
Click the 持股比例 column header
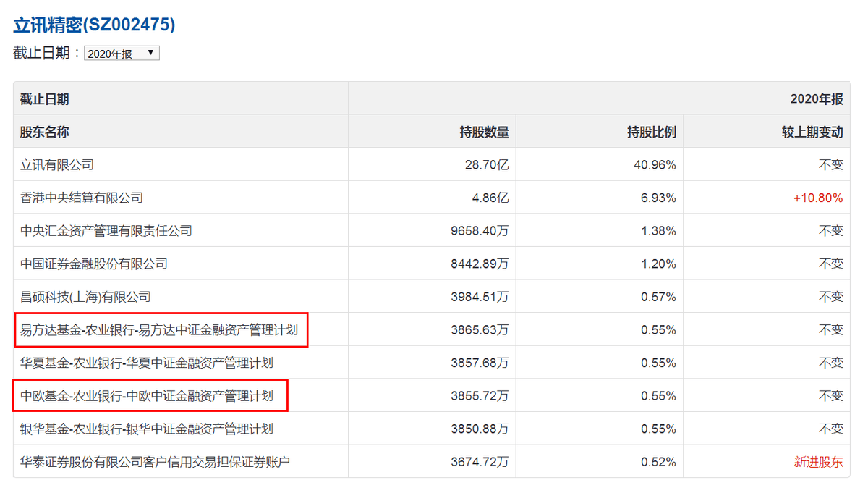(652, 132)
